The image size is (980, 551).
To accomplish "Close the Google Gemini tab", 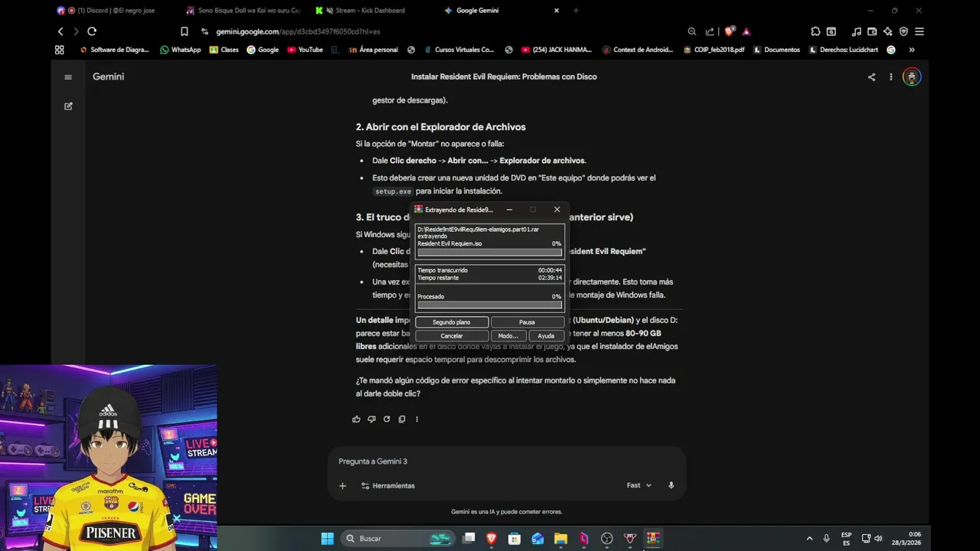I will [557, 11].
